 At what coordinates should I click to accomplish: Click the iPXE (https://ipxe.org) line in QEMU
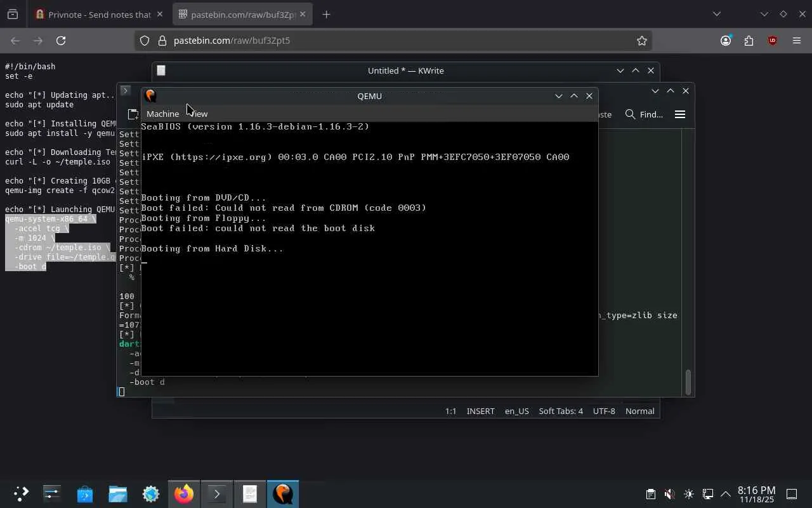355,157
